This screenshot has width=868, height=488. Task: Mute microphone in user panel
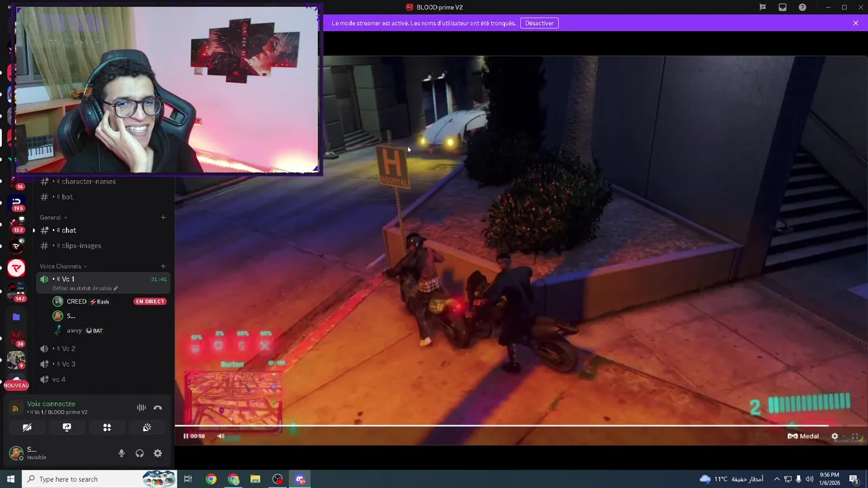coord(121,453)
